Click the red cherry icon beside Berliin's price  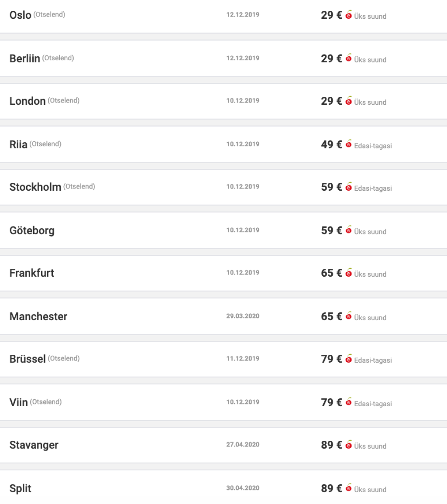point(348,58)
